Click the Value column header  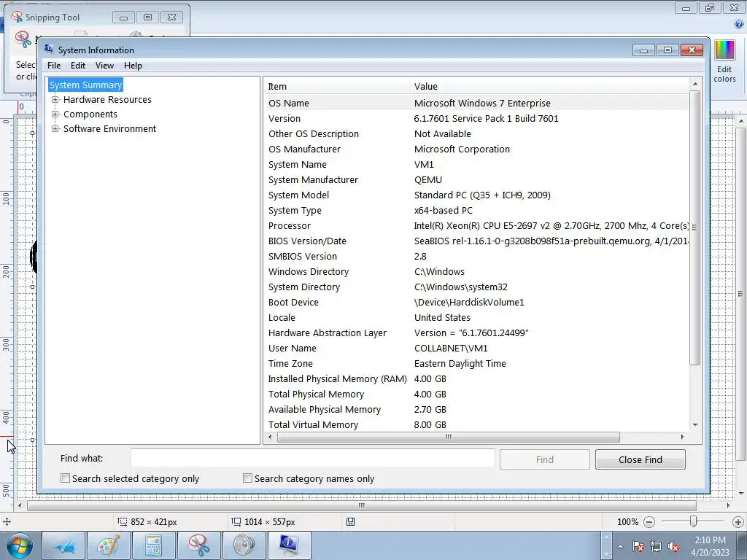(549, 86)
